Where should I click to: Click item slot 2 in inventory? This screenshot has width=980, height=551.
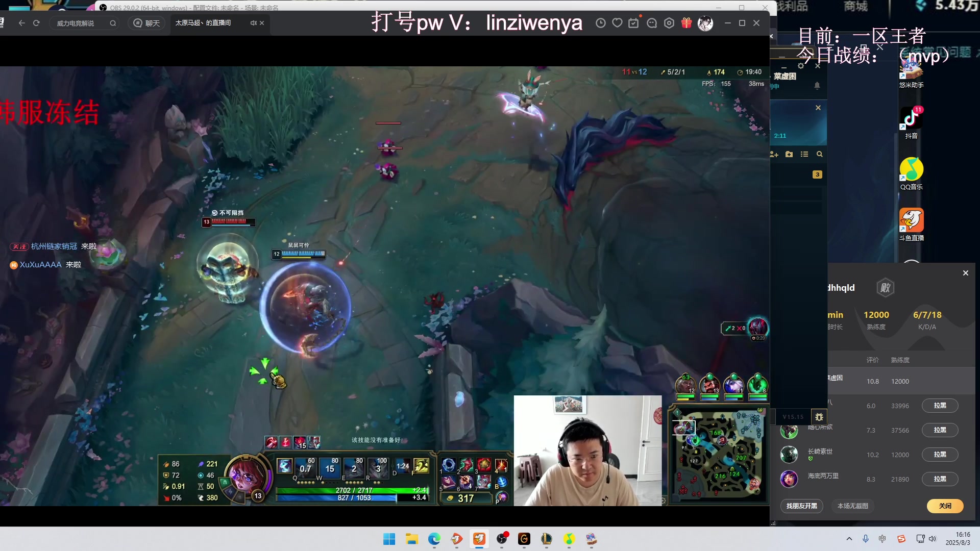[x=466, y=465]
